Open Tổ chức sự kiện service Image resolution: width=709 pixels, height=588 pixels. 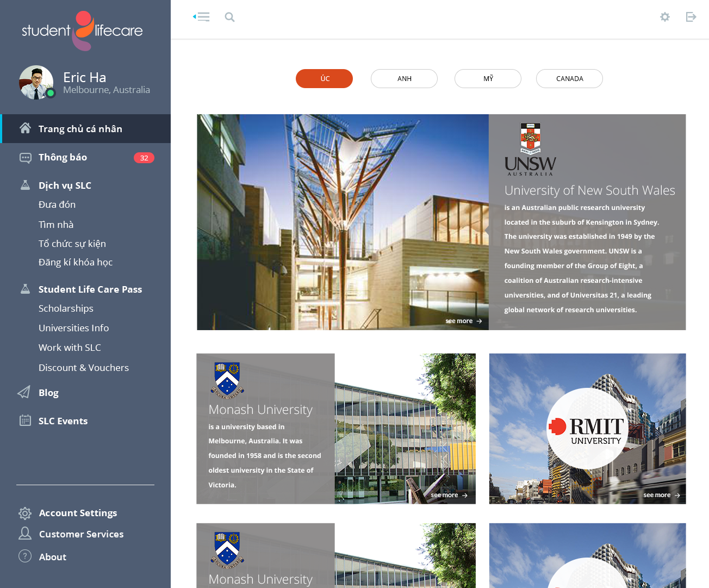(x=72, y=244)
